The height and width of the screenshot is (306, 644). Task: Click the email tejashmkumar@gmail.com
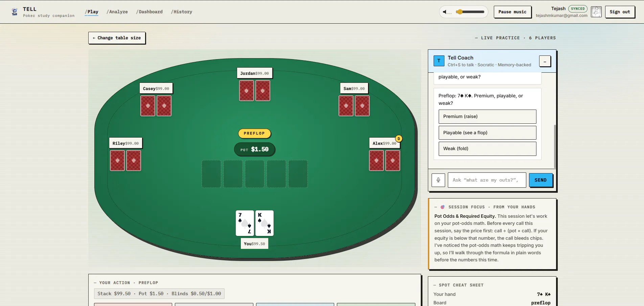coord(561,16)
